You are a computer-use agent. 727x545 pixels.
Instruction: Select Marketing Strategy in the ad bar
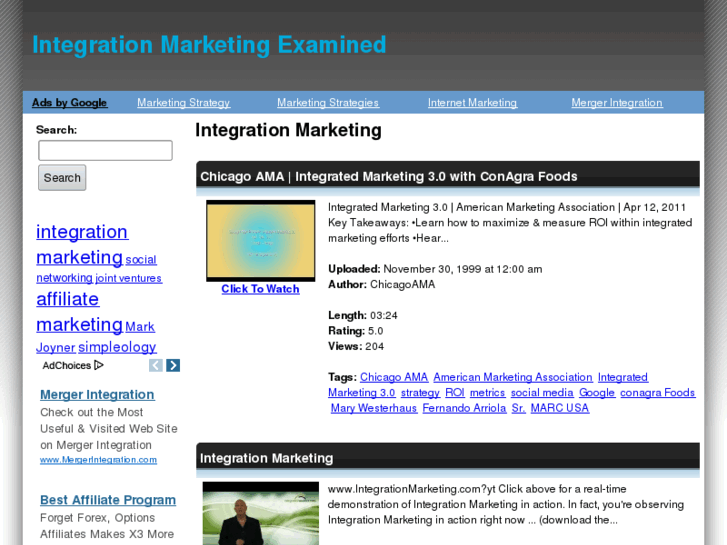click(184, 103)
